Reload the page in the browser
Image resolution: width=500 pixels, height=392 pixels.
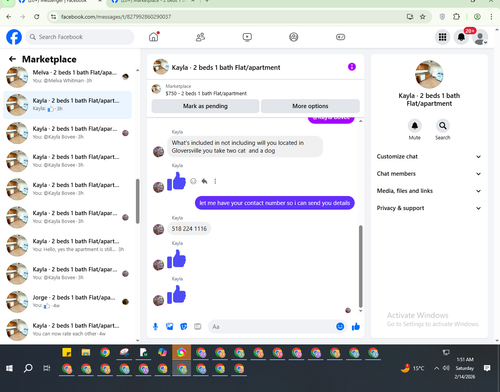coord(37,17)
